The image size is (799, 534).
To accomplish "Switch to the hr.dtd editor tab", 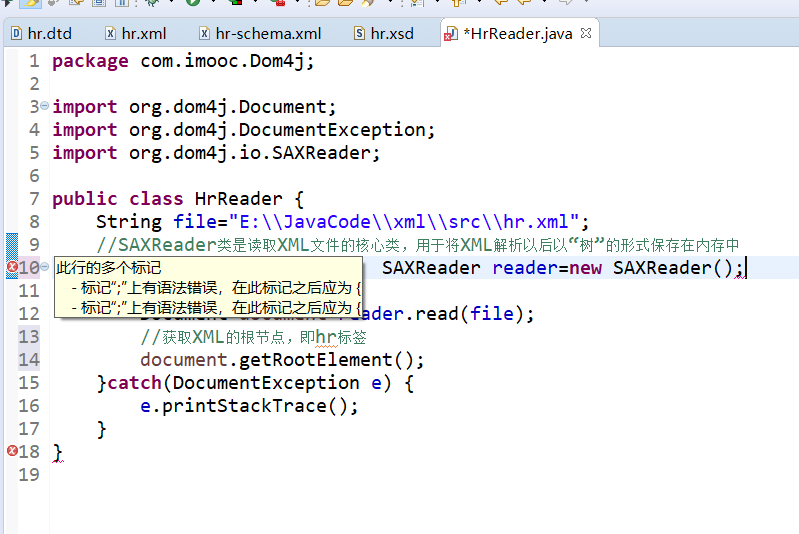I will tap(42, 34).
